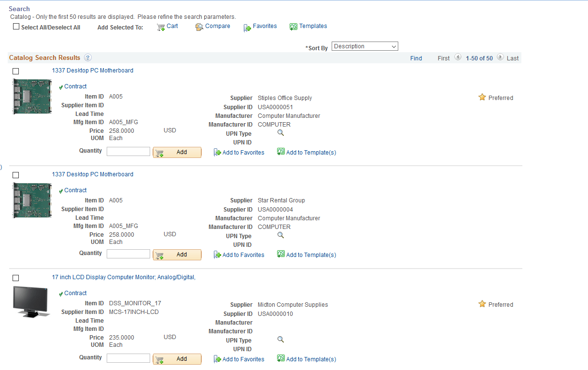The height and width of the screenshot is (370, 588).
Task: Click the previous page arrow near First
Action: (457, 57)
